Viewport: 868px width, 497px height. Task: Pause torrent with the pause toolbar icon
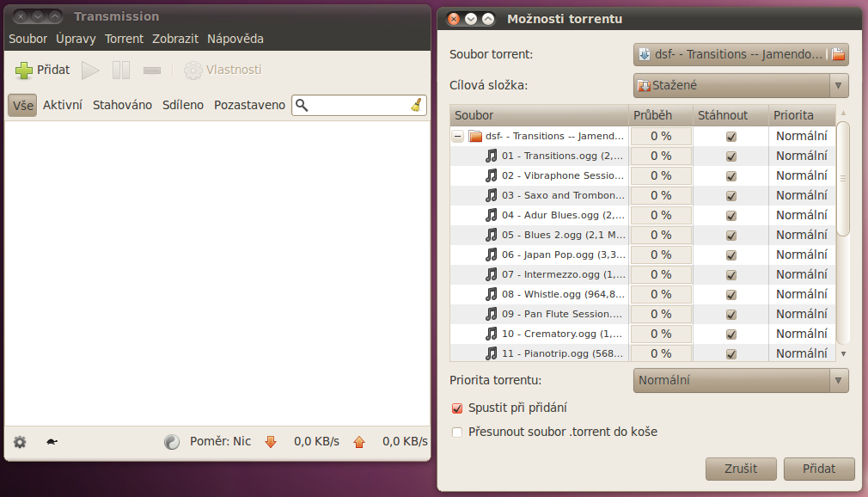point(120,71)
